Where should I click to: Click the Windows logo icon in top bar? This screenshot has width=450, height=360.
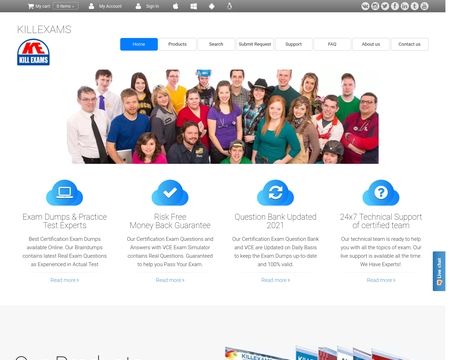point(193,6)
